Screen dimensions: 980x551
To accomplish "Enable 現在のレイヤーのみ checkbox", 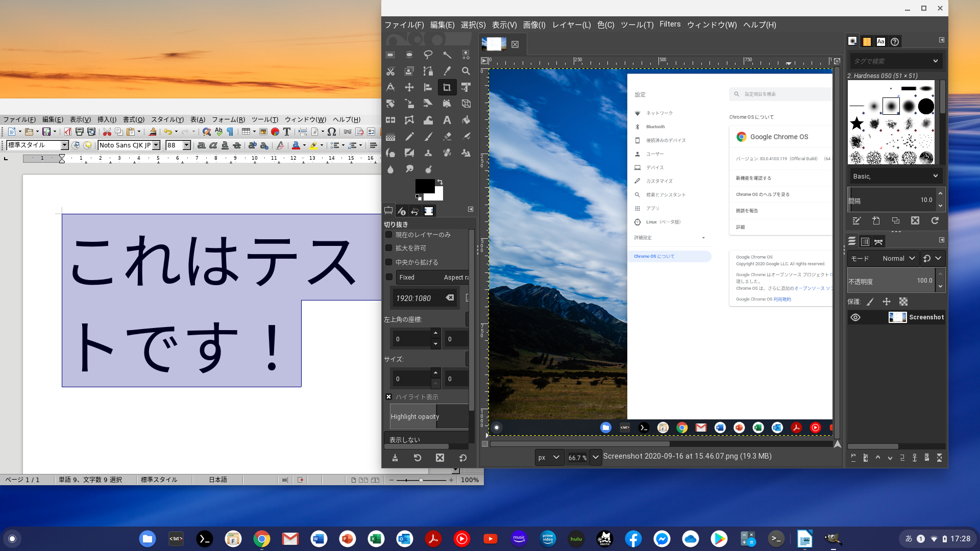I will click(389, 235).
